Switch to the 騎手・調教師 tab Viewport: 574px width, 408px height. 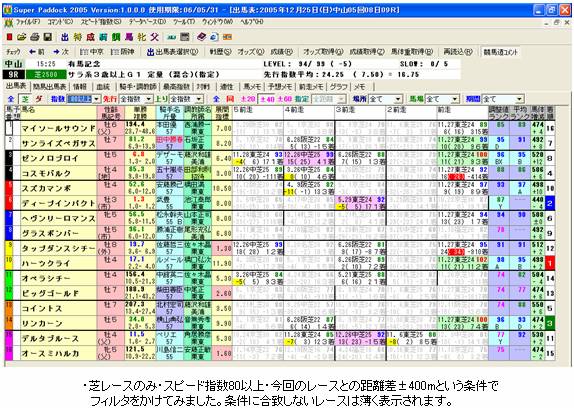(138, 87)
